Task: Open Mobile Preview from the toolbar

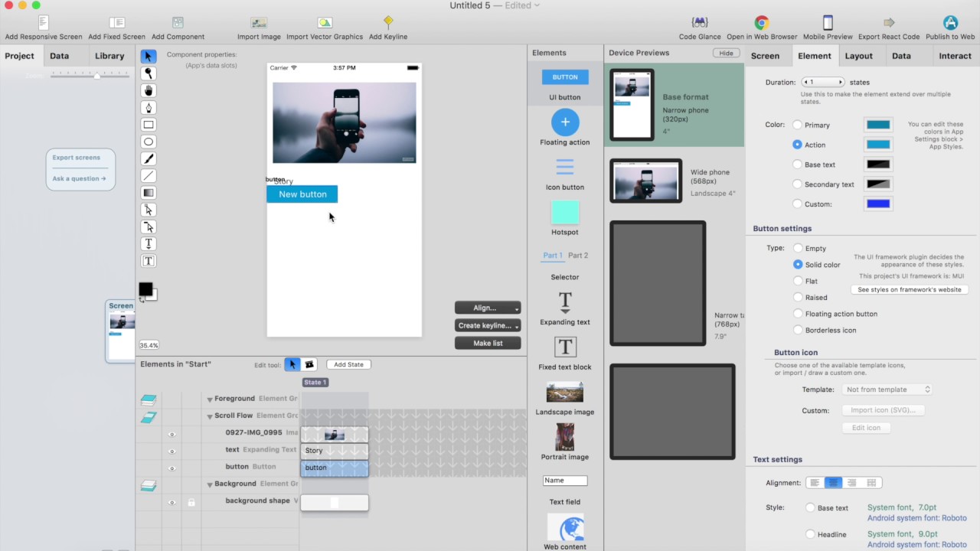Action: point(828,24)
